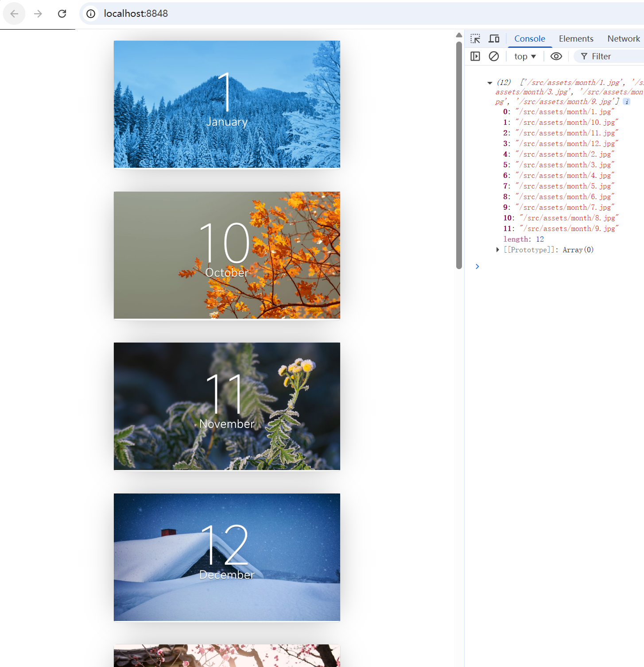
Task: Open the December month card
Action: [227, 557]
